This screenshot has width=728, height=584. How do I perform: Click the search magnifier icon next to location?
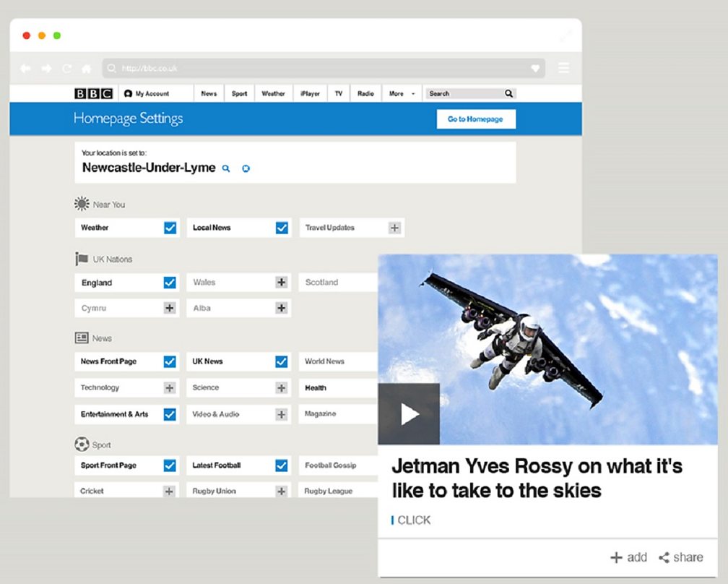pos(226,168)
